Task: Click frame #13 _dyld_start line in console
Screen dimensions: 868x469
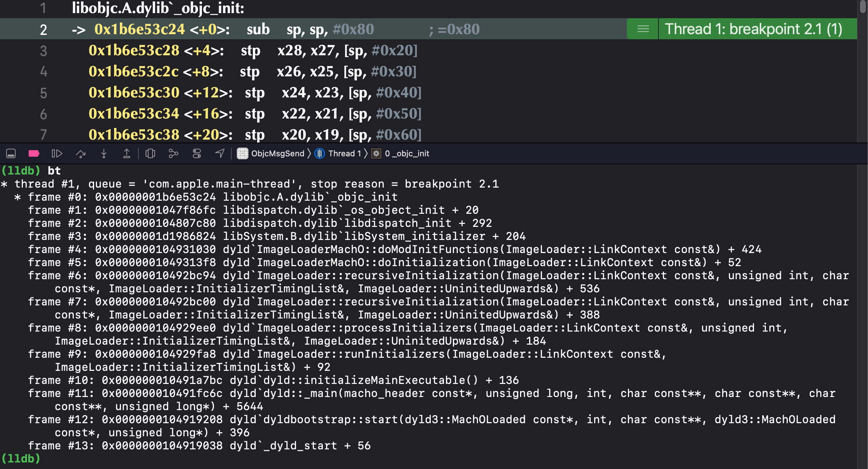Action: point(199,445)
